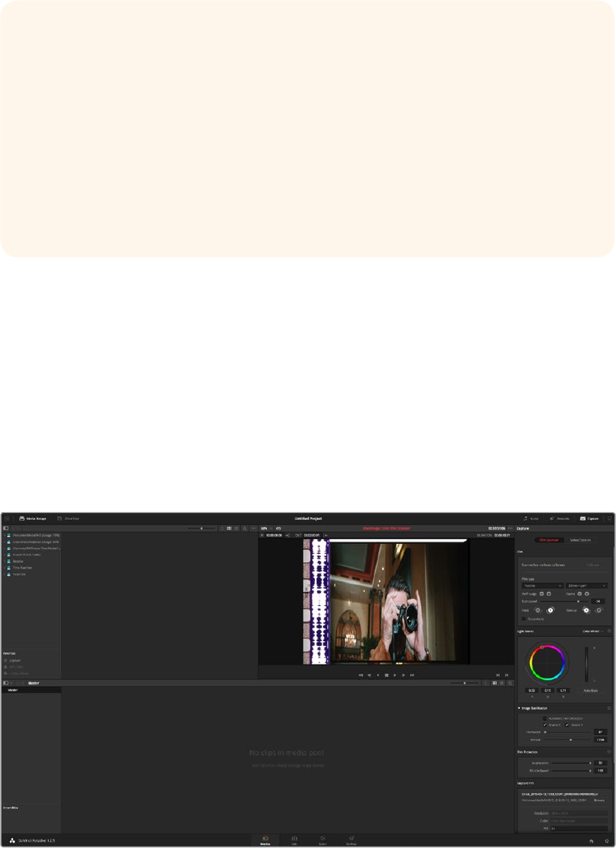The image size is (616, 848).
Task: Click the play reverse button
Action: [x=378, y=675]
